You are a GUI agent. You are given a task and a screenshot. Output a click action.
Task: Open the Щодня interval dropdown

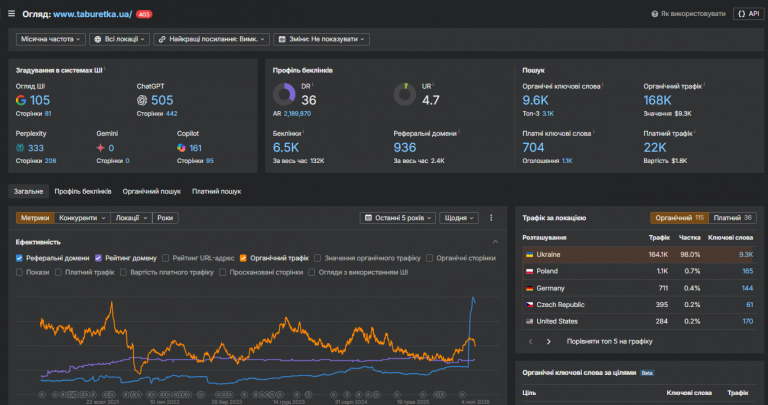click(457, 217)
